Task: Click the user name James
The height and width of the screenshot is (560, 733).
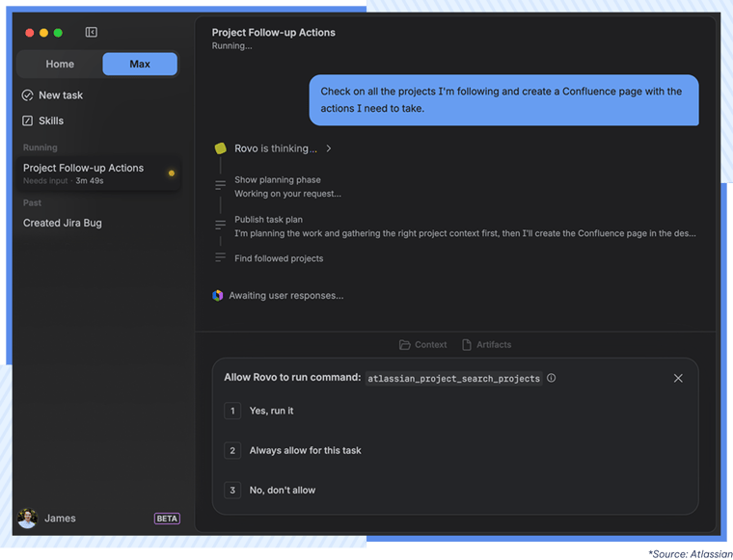Action: tap(60, 519)
